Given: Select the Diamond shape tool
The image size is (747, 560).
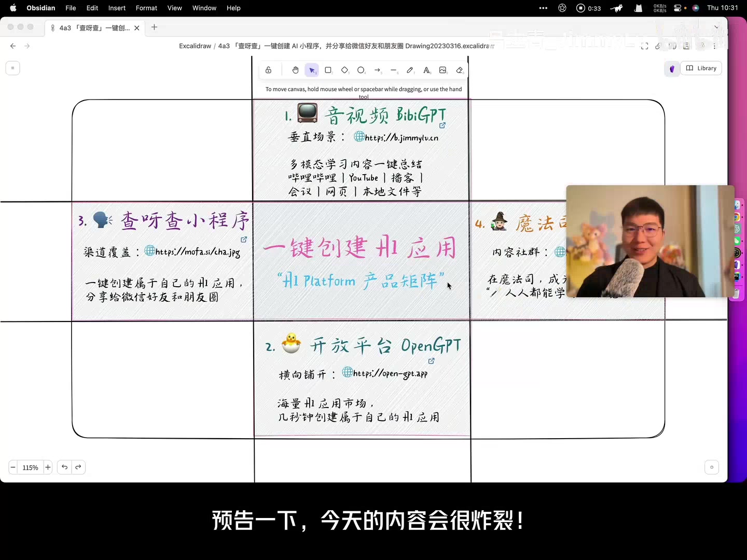Looking at the screenshot, I should [x=344, y=70].
